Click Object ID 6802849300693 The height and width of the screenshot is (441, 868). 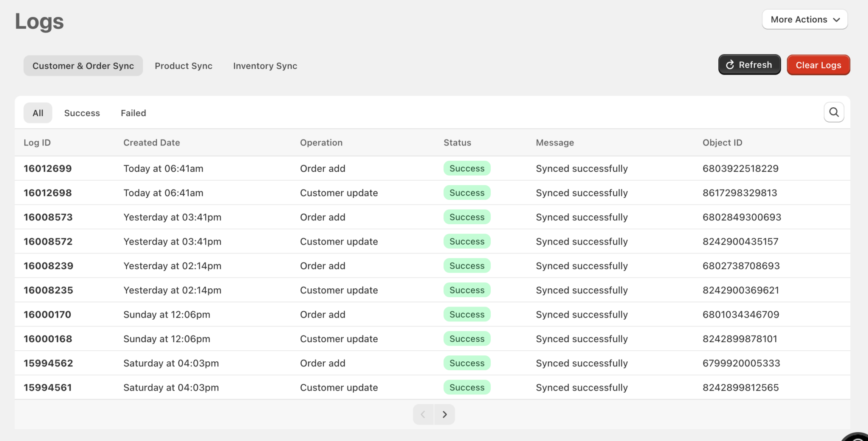tap(742, 217)
